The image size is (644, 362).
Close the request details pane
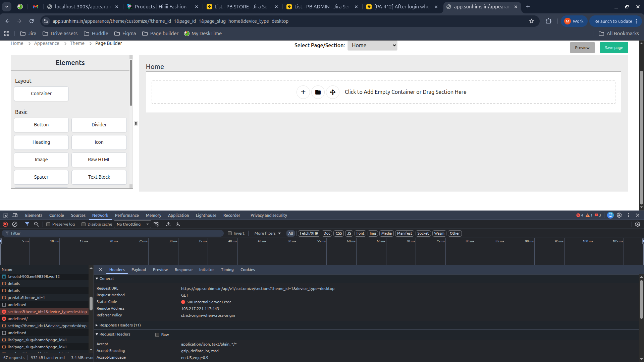coord(101,269)
